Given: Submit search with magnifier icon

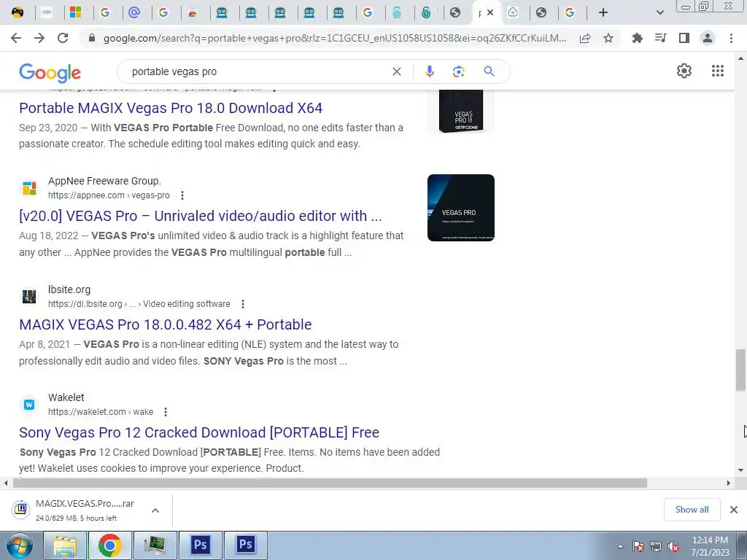Looking at the screenshot, I should 489,71.
